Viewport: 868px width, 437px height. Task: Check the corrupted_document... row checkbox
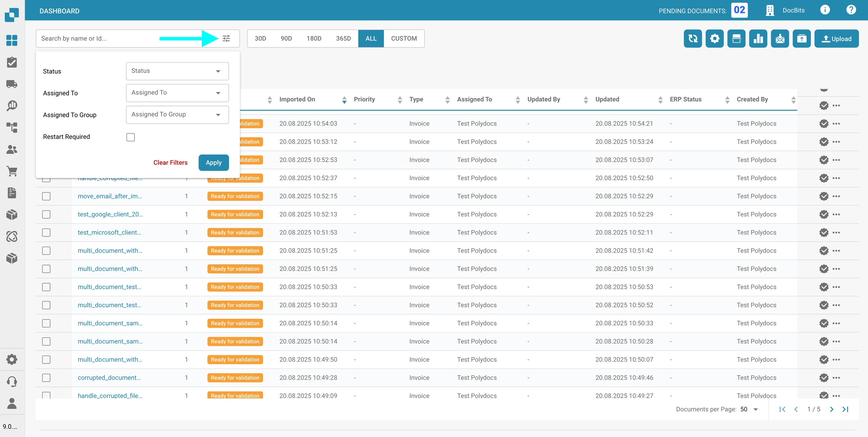click(x=46, y=378)
